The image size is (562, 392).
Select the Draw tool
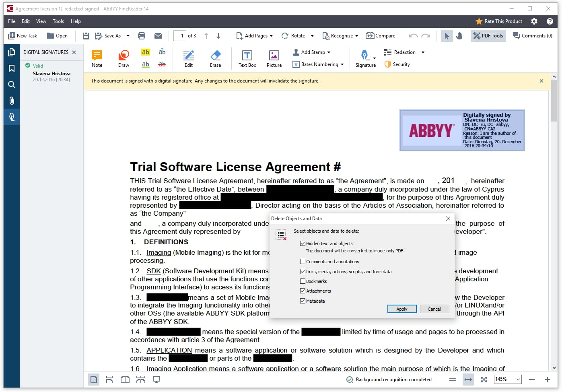click(123, 58)
